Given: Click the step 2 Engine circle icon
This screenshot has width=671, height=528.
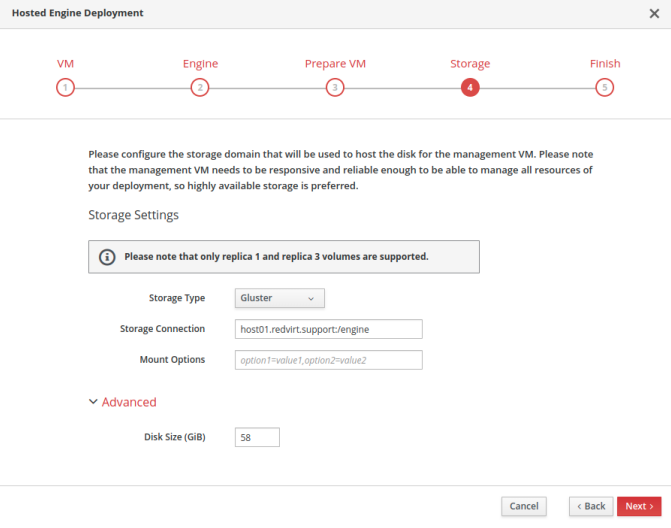Looking at the screenshot, I should (200, 88).
